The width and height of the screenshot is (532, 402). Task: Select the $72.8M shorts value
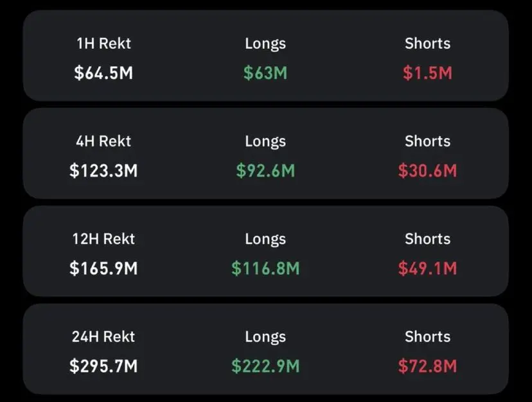pos(427,366)
